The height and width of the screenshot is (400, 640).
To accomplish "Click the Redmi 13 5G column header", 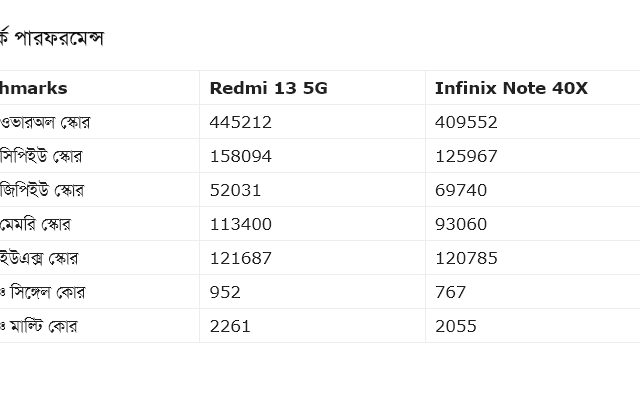I will pos(268,88).
